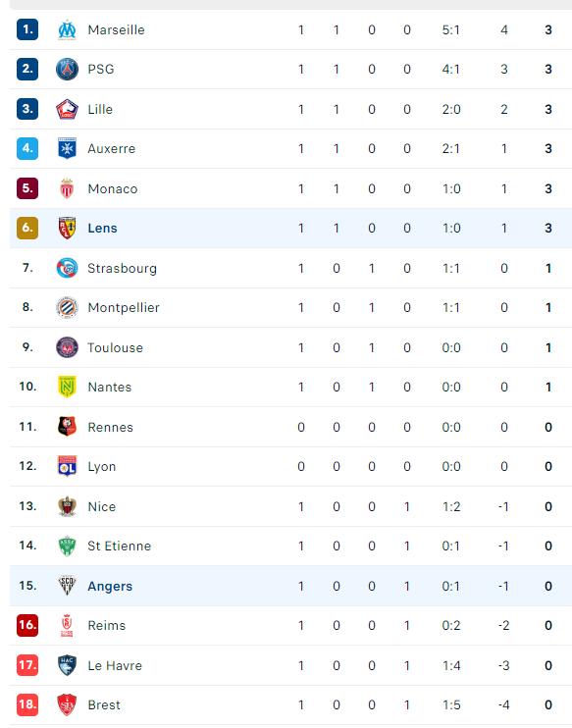Click the rank 1 blue position badge
572x728 pixels.
27,29
